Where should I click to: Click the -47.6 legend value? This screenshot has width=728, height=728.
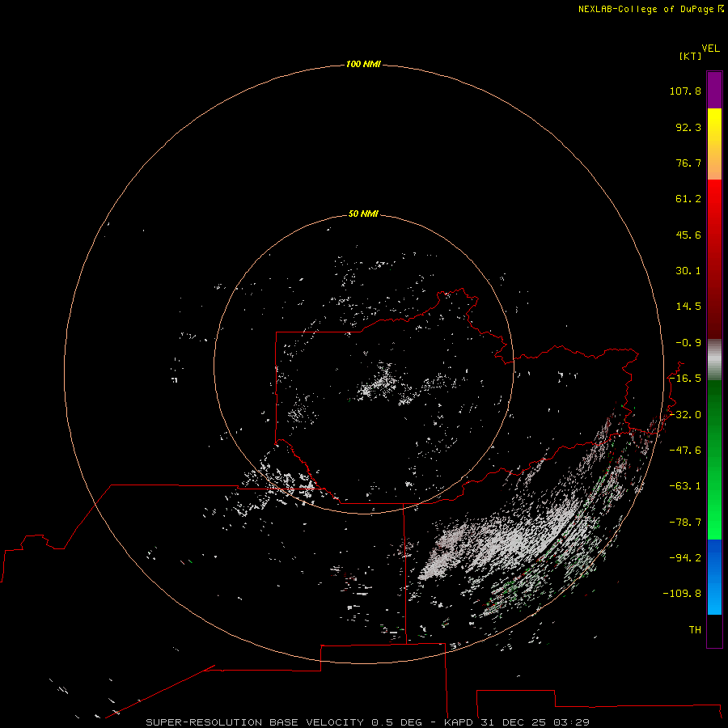[685, 451]
